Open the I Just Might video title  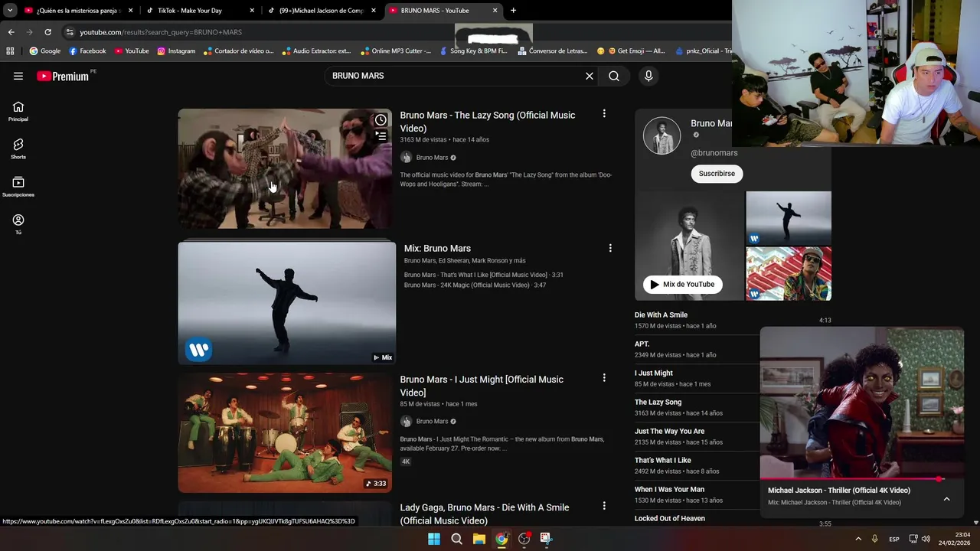482,386
